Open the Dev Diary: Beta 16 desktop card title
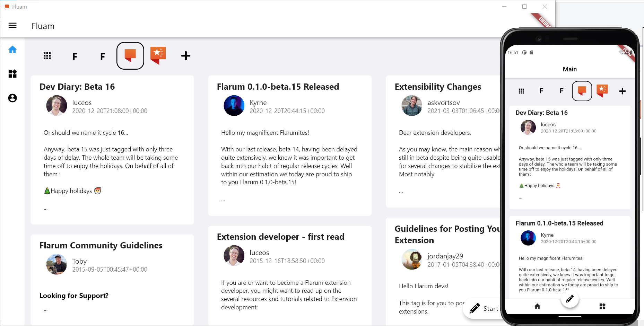644x326 pixels. pyautogui.click(x=77, y=87)
